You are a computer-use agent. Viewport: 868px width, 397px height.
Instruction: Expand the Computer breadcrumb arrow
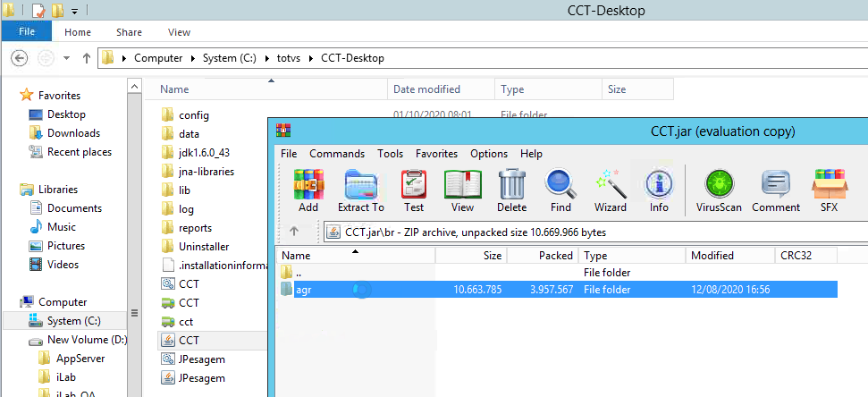coord(193,58)
